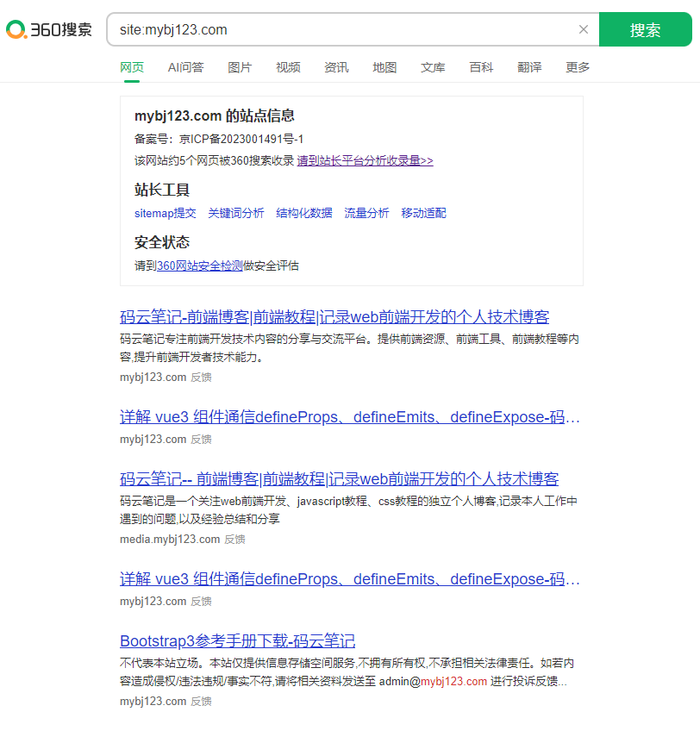Click 反馈 under Bootstrap3 result
This screenshot has width=700, height=743.
[x=201, y=702]
